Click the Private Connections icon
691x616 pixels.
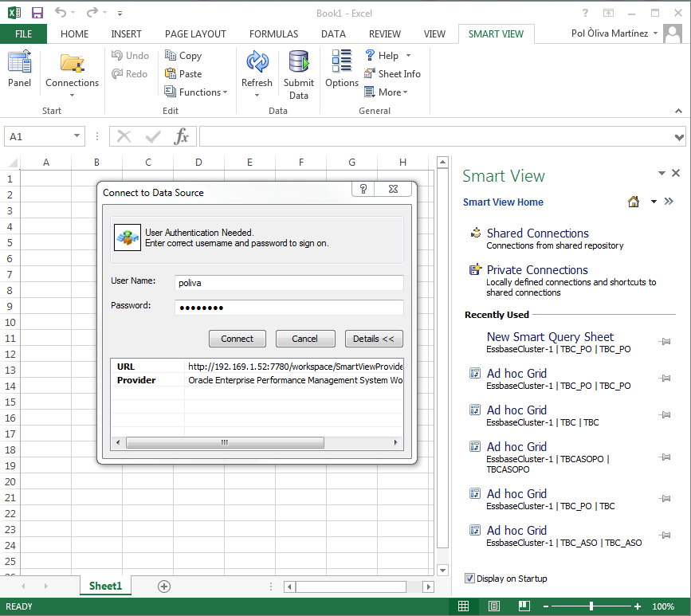point(475,269)
